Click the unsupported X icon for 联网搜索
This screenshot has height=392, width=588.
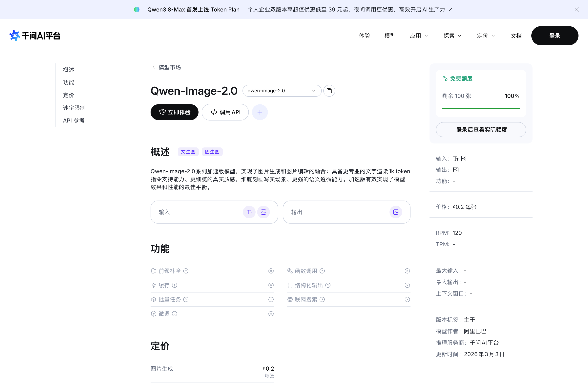click(x=407, y=299)
